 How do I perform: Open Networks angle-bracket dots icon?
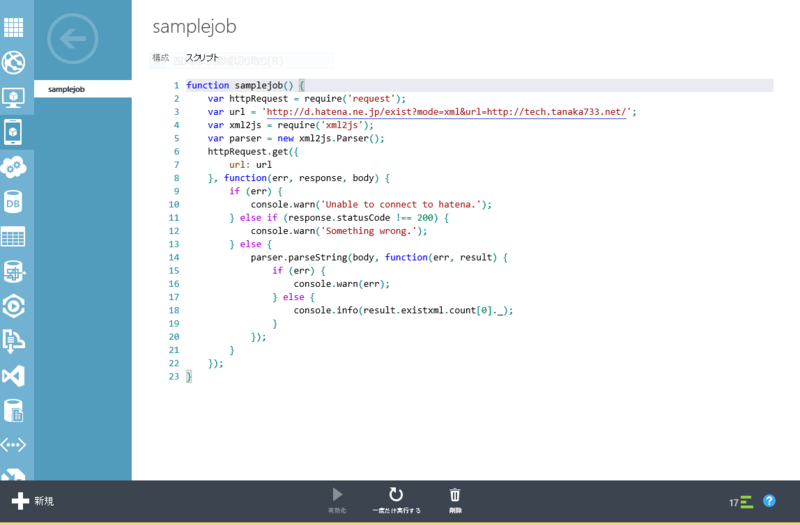coord(13,445)
